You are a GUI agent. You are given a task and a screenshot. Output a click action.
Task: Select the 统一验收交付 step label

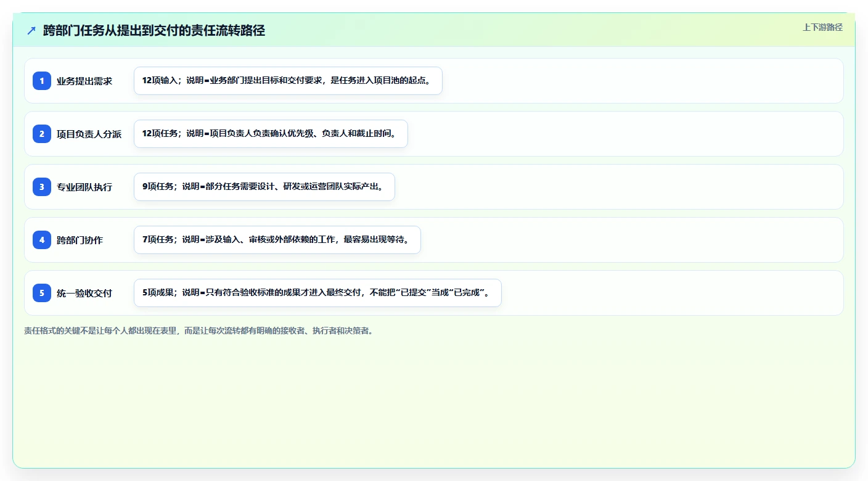coord(84,293)
